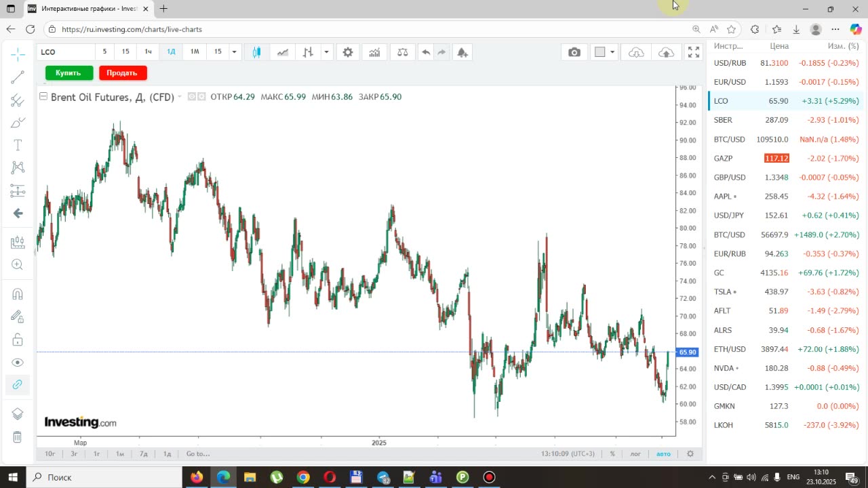Open Chrome from the taskbar
The image size is (868, 488).
point(303,477)
